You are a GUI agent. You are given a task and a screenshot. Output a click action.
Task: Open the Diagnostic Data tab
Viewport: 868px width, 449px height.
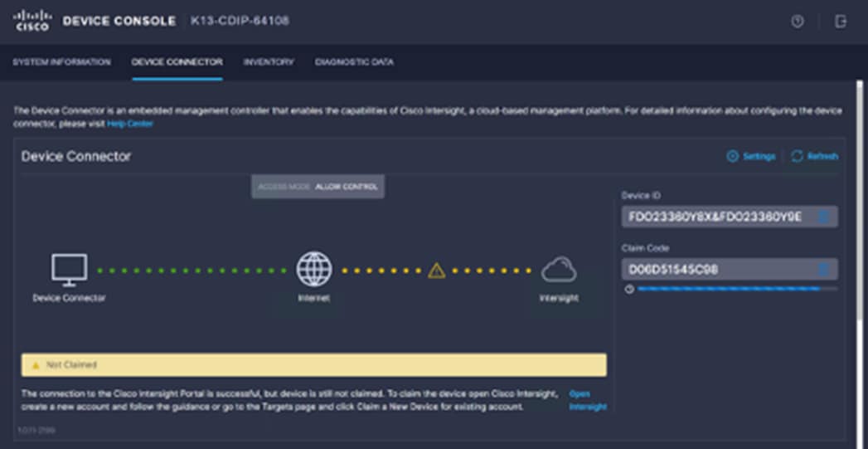click(354, 62)
